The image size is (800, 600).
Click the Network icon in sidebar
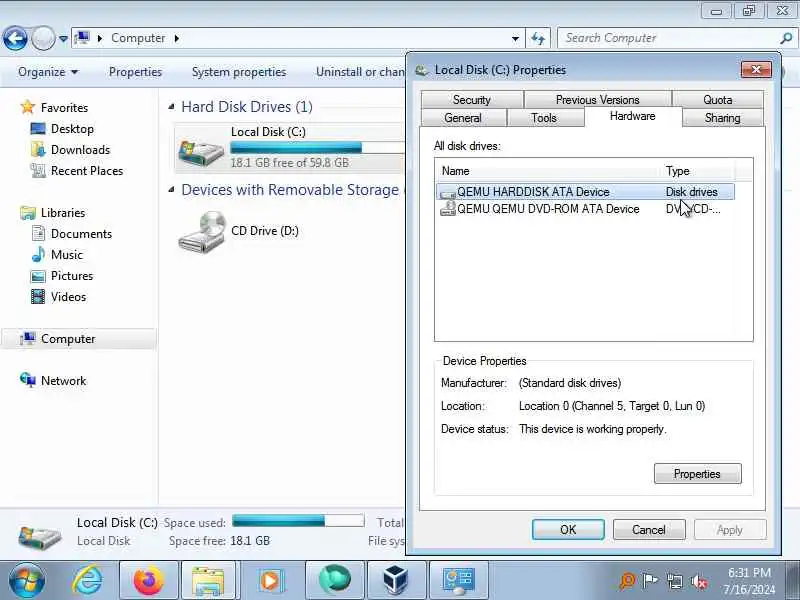(x=28, y=380)
